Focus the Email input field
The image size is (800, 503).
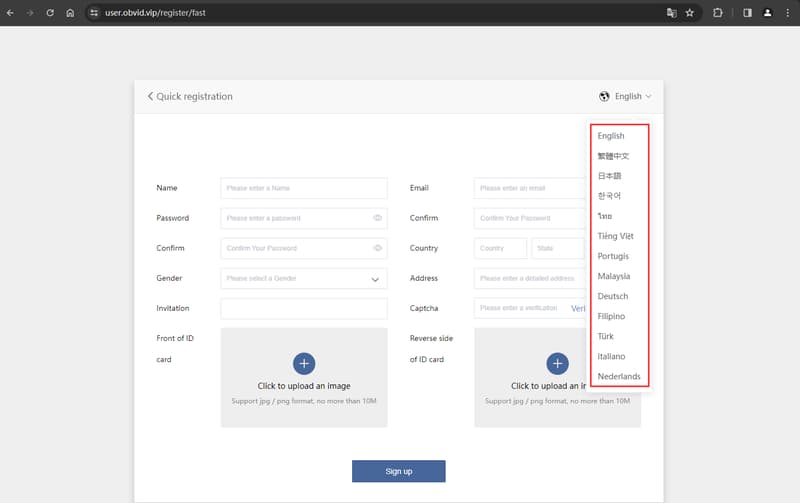coord(530,188)
